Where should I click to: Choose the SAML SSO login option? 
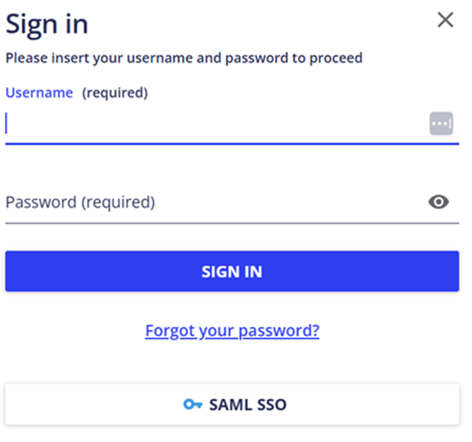tap(232, 404)
